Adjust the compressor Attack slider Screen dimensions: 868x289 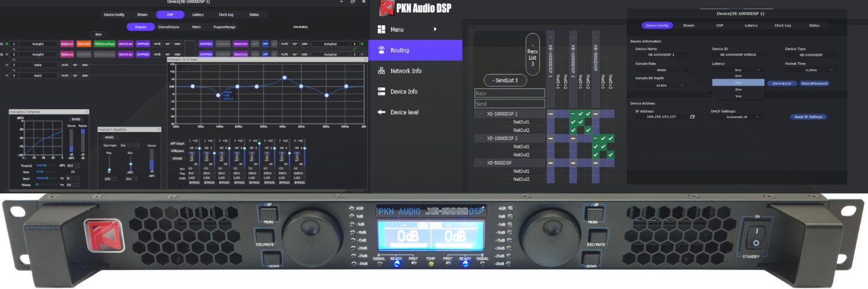click(x=46, y=178)
